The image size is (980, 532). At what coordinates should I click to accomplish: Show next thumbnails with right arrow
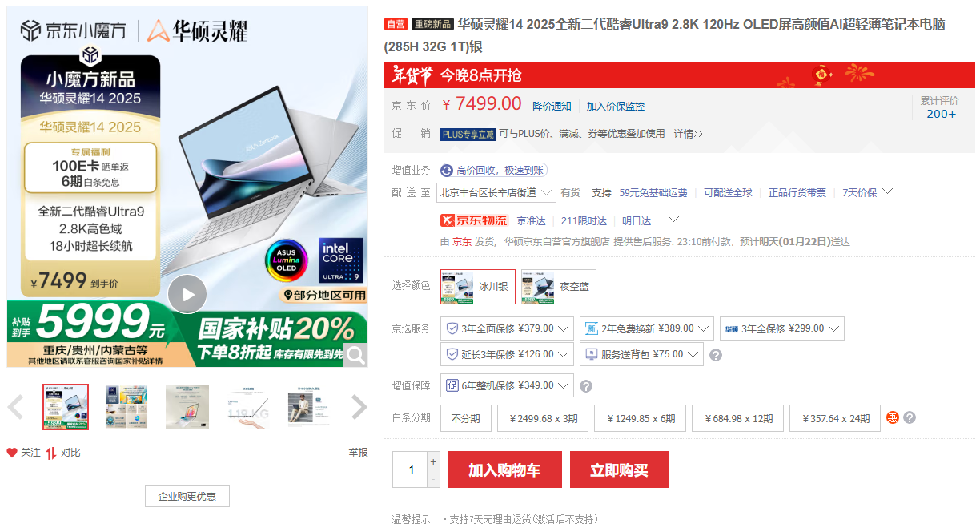click(359, 407)
